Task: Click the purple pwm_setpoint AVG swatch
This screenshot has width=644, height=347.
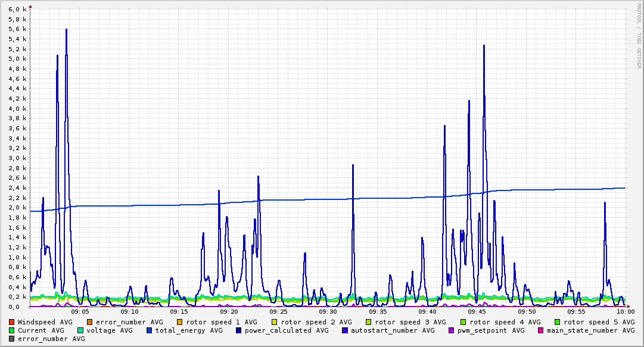Action: 452,330
